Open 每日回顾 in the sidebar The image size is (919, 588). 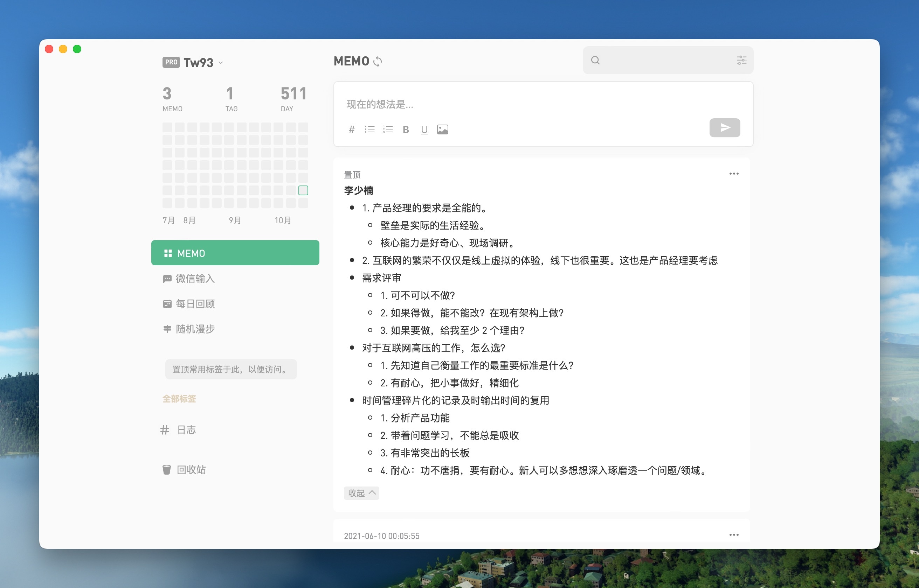(195, 304)
